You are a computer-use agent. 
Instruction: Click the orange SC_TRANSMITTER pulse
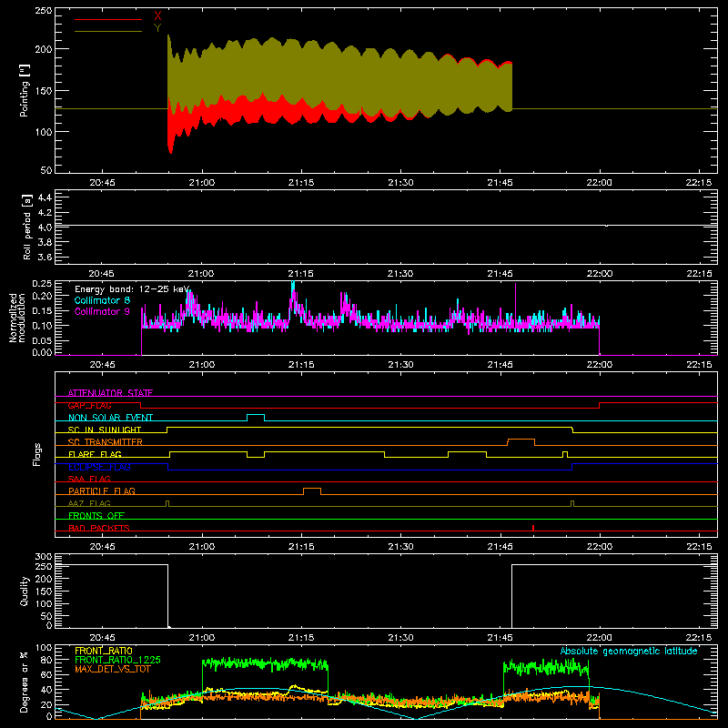pyautogui.click(x=521, y=442)
